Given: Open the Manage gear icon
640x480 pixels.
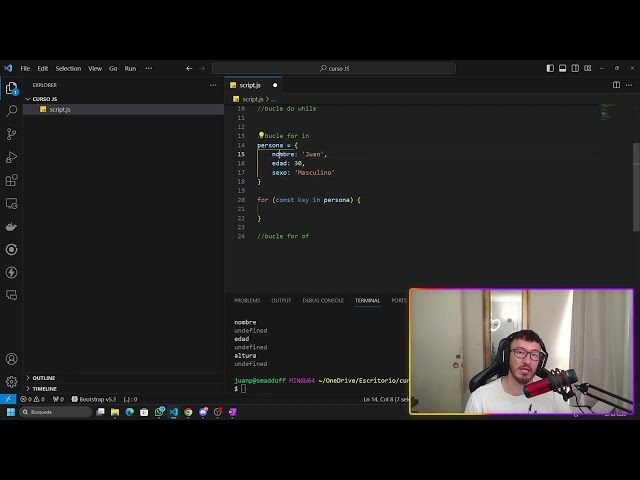Looking at the screenshot, I should pyautogui.click(x=11, y=382).
